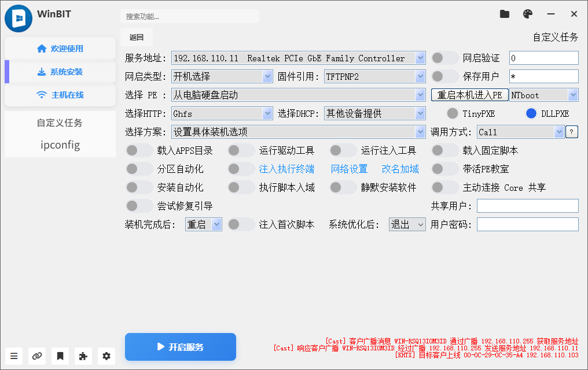This screenshot has width=588, height=370.
Task: Click the 客户广播消息 log line
Action: point(452,341)
